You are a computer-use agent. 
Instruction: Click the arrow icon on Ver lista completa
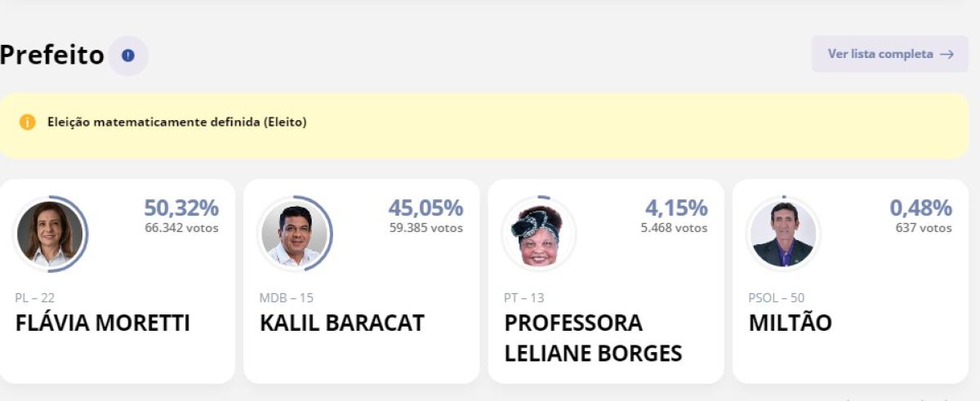[947, 55]
